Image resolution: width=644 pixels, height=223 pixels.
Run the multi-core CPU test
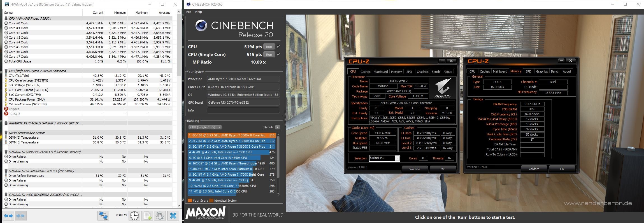point(269,47)
